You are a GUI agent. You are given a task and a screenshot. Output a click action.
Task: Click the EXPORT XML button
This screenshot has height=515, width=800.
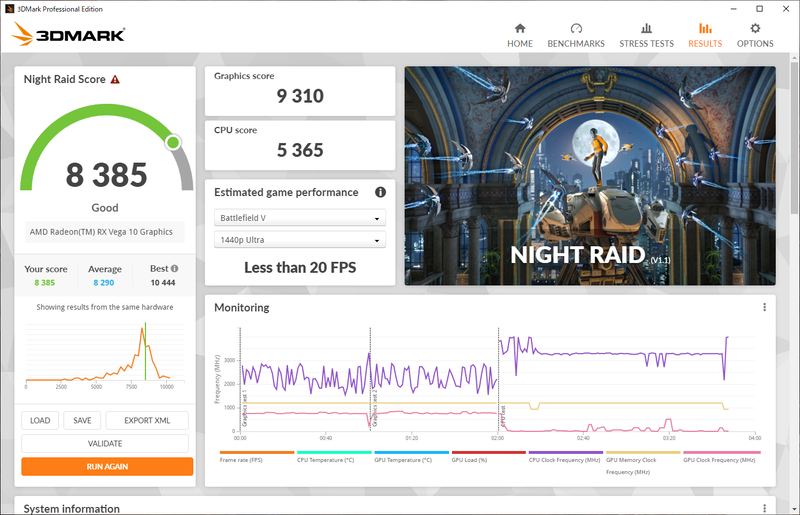(x=147, y=421)
